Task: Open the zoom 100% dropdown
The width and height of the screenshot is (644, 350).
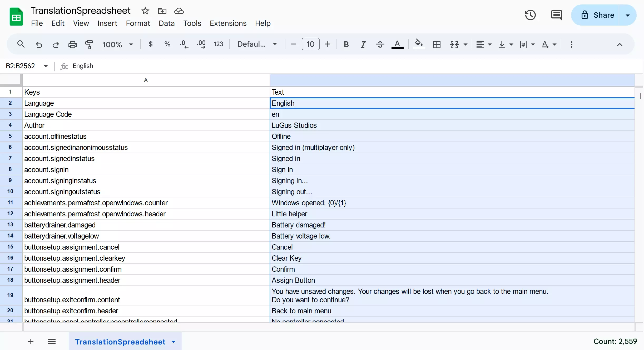Action: [118, 44]
